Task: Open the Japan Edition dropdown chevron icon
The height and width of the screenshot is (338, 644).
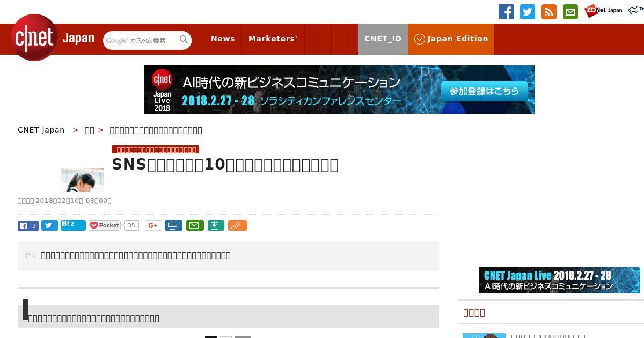Action: click(x=420, y=39)
